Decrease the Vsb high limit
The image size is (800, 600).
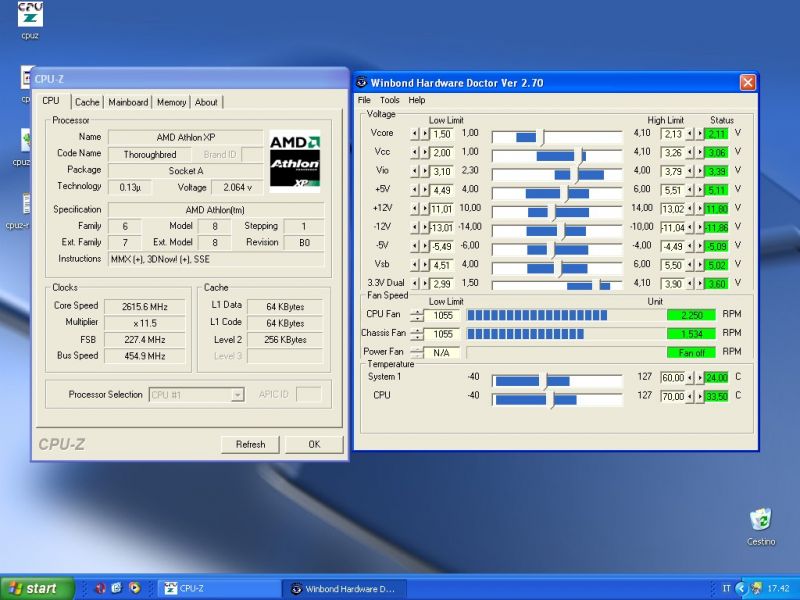690,265
